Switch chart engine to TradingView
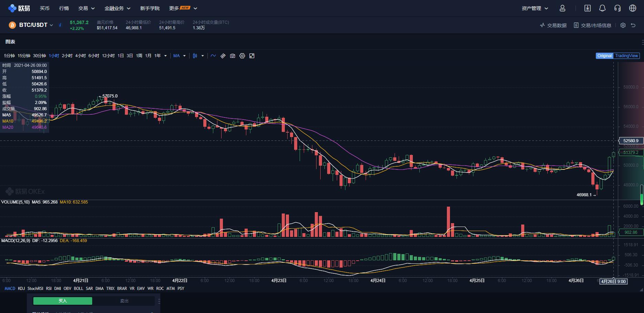This screenshot has height=313, width=644. point(625,55)
